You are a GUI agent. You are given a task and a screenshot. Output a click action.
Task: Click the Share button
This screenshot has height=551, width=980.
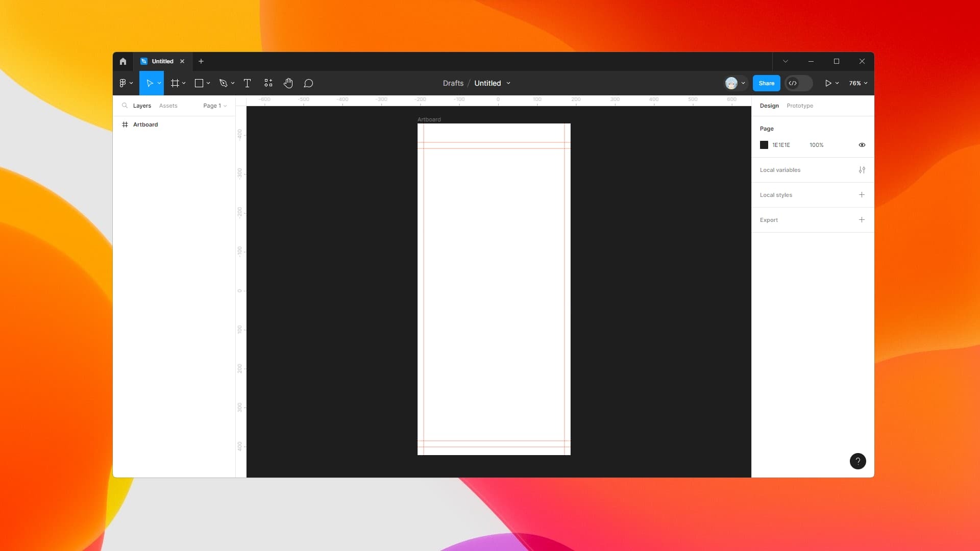767,83
